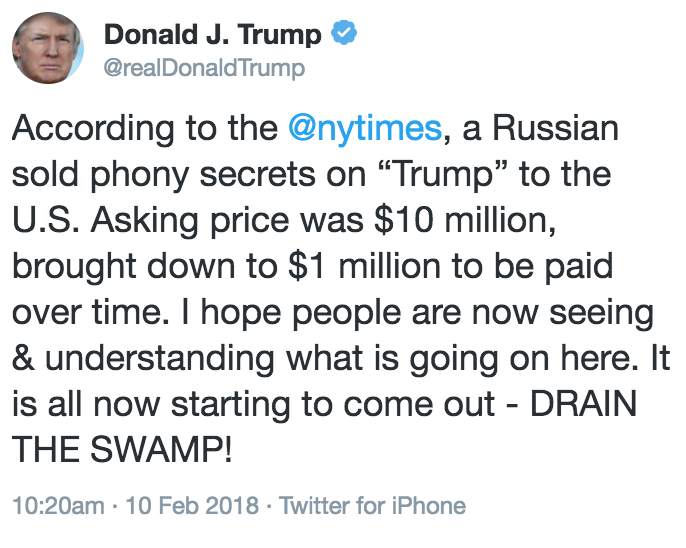Open the profile avatar photo

47,48
